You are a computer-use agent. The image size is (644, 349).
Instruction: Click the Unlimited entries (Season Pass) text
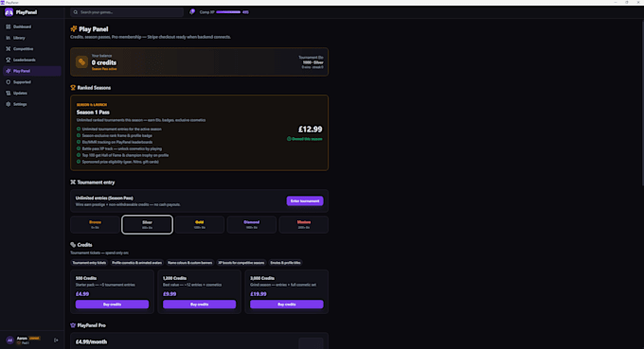point(104,198)
